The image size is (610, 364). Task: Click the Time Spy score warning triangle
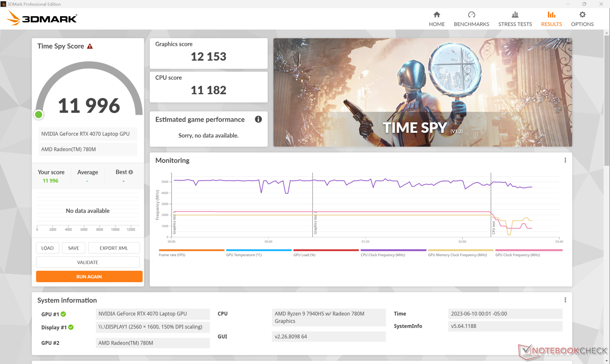coord(90,46)
